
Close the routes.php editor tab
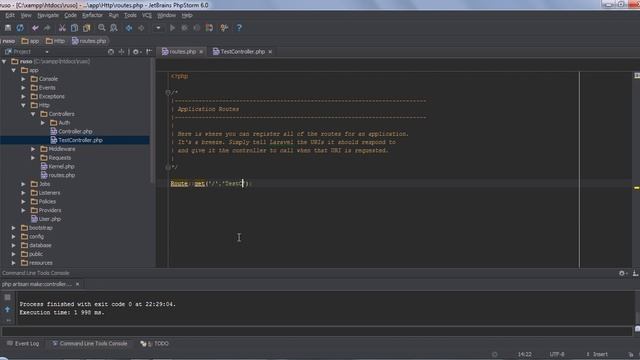coord(201,52)
